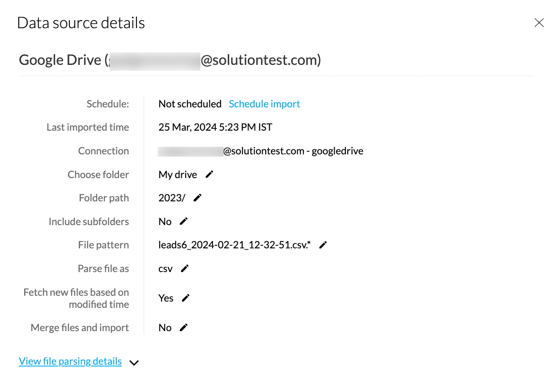Open View file parsing details link

click(70, 361)
